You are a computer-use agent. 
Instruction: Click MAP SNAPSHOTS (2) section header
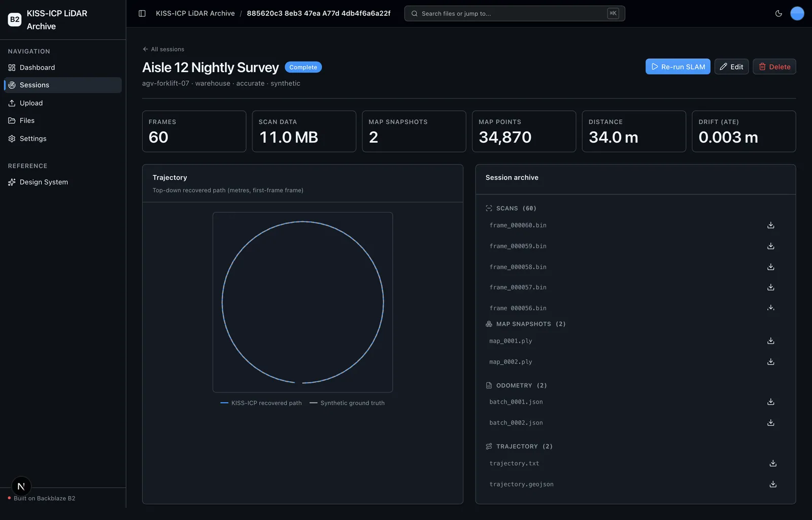coord(526,324)
